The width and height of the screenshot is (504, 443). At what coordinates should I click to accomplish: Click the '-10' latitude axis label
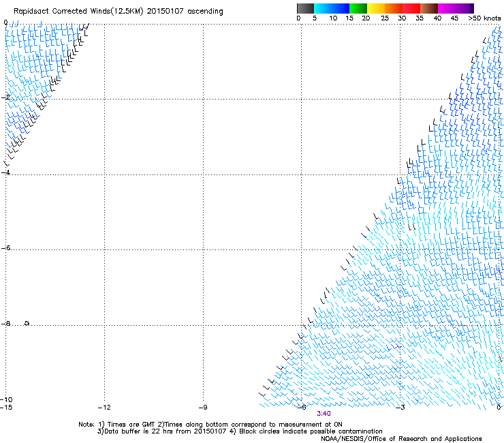tap(6, 399)
